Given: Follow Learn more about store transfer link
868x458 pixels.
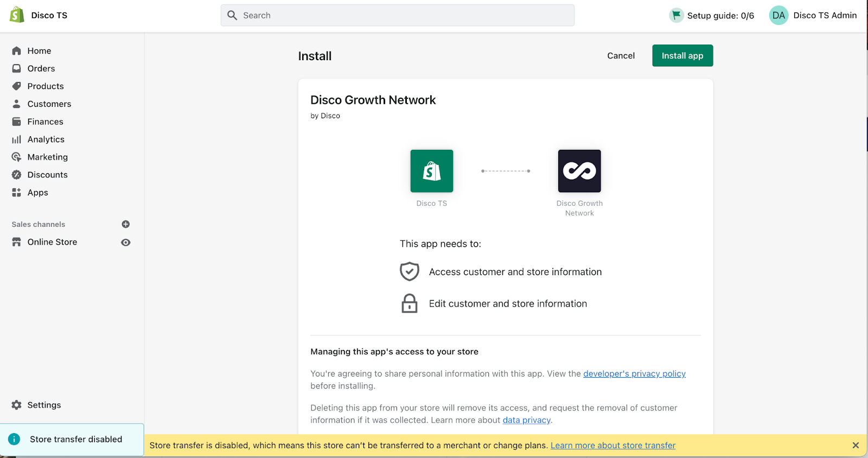Looking at the screenshot, I should pyautogui.click(x=613, y=446).
